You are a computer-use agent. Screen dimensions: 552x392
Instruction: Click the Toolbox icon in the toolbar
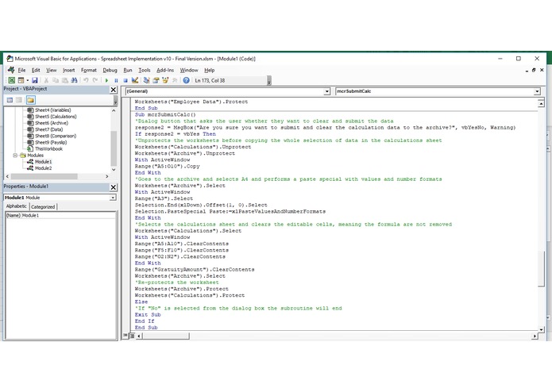[175, 80]
